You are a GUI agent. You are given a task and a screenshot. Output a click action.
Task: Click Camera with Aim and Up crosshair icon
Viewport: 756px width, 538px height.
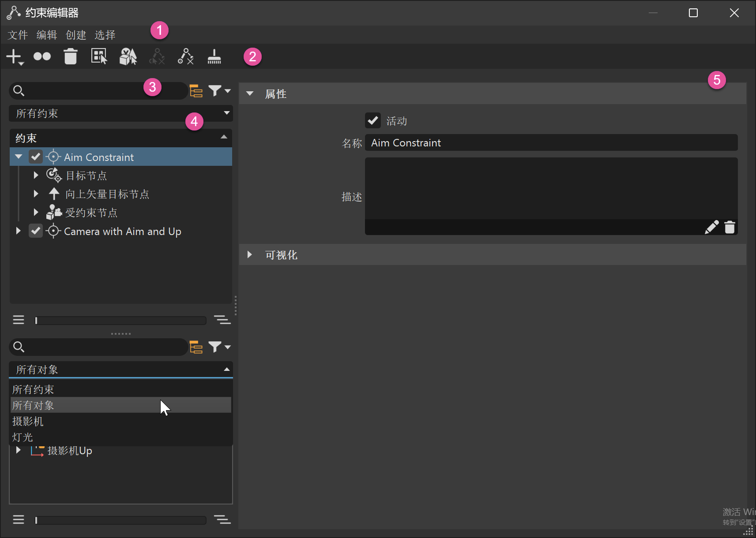[x=53, y=231]
